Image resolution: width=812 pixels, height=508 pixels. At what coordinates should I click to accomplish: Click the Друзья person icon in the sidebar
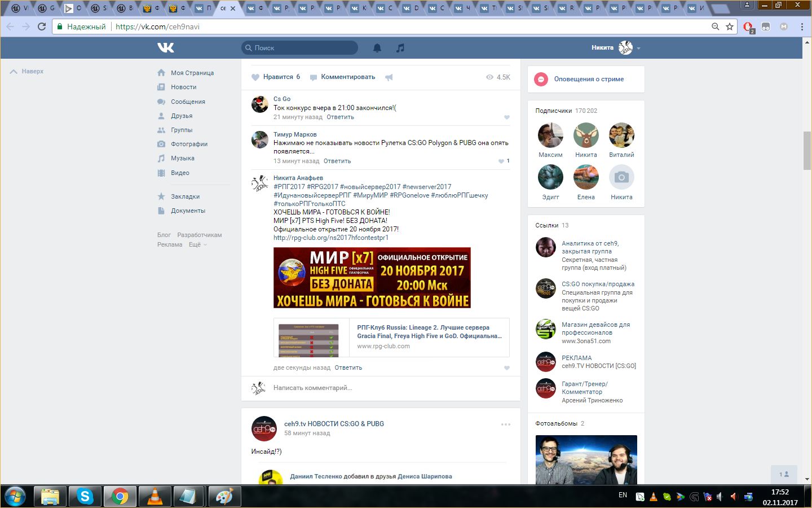pyautogui.click(x=161, y=116)
